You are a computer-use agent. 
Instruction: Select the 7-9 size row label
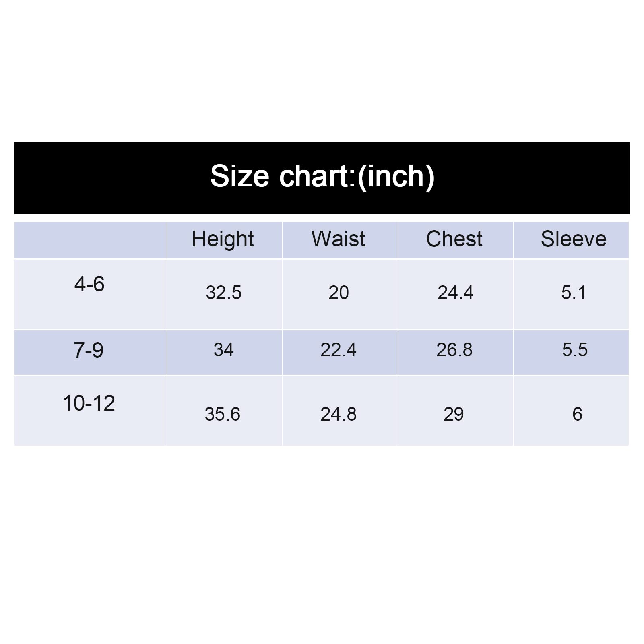coord(89,350)
